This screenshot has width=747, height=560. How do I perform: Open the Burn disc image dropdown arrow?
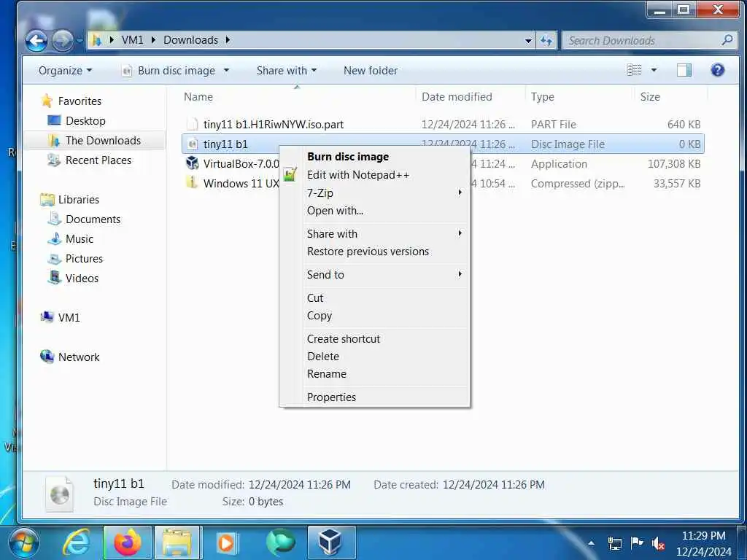226,71
